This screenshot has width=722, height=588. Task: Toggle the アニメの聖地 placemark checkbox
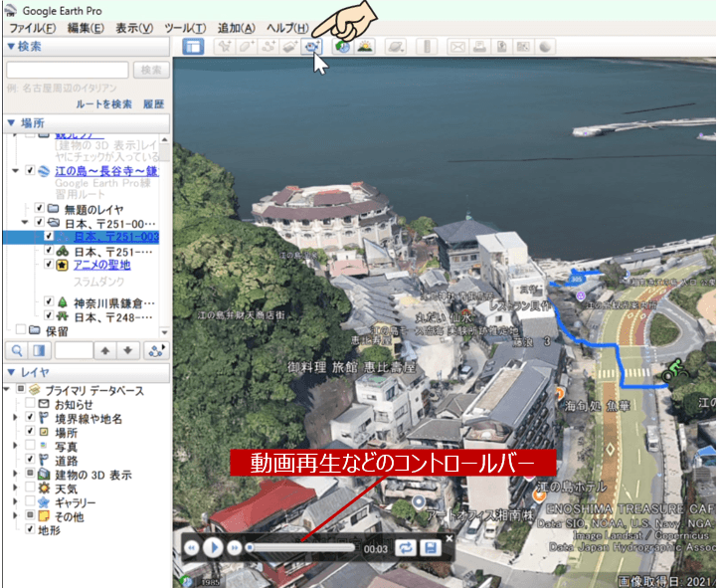48,265
